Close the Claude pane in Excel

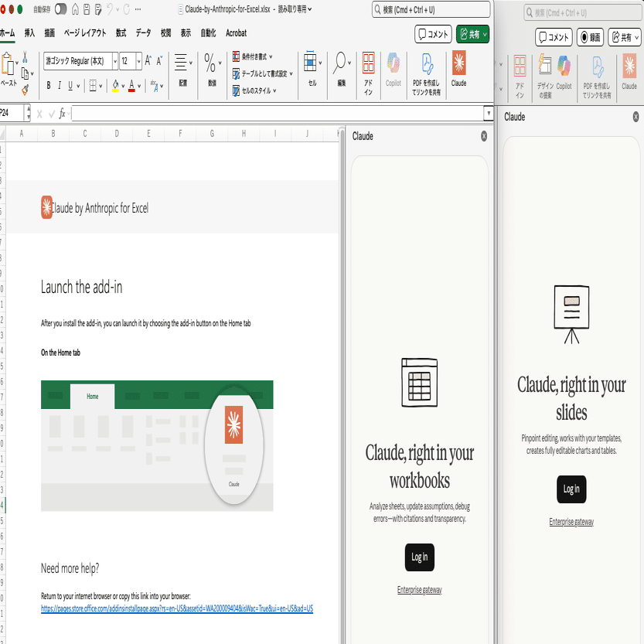tap(484, 136)
